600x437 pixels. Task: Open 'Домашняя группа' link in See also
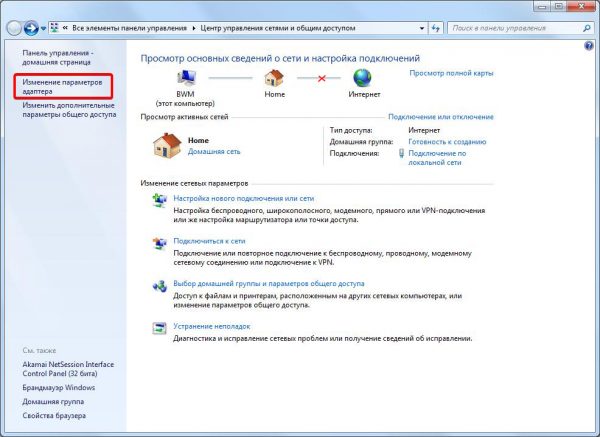tap(53, 402)
